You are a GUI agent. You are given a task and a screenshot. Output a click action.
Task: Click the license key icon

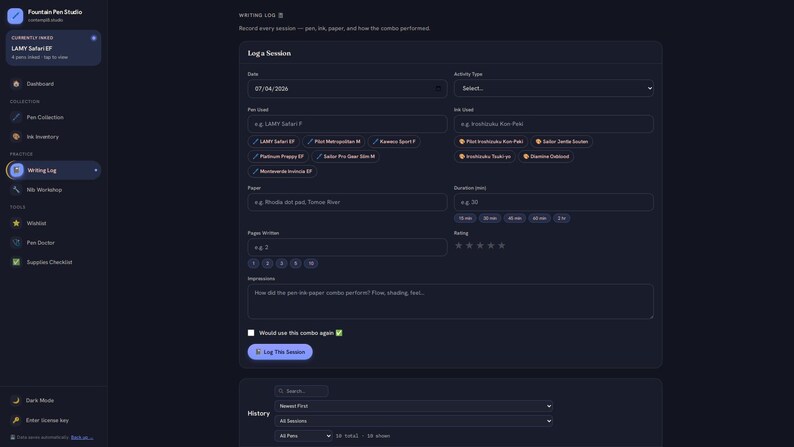tap(16, 420)
